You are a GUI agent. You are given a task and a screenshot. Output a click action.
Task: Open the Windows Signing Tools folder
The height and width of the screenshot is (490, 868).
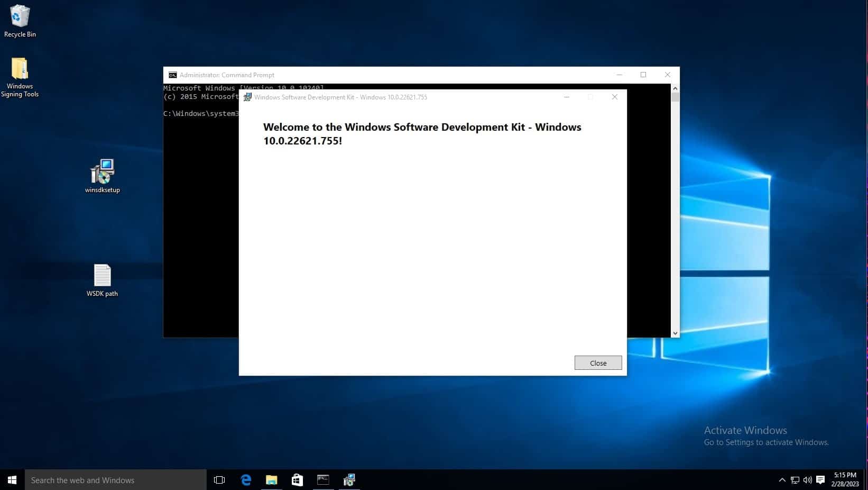(20, 77)
